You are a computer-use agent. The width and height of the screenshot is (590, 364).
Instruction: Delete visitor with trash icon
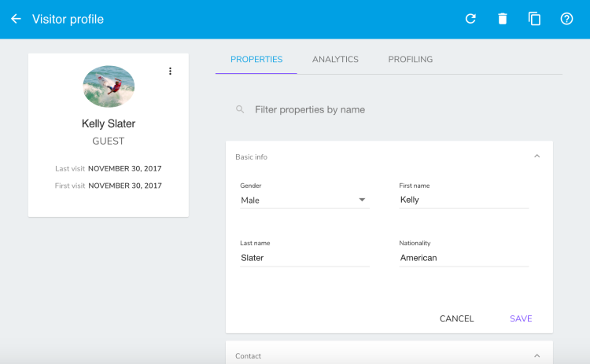click(503, 18)
